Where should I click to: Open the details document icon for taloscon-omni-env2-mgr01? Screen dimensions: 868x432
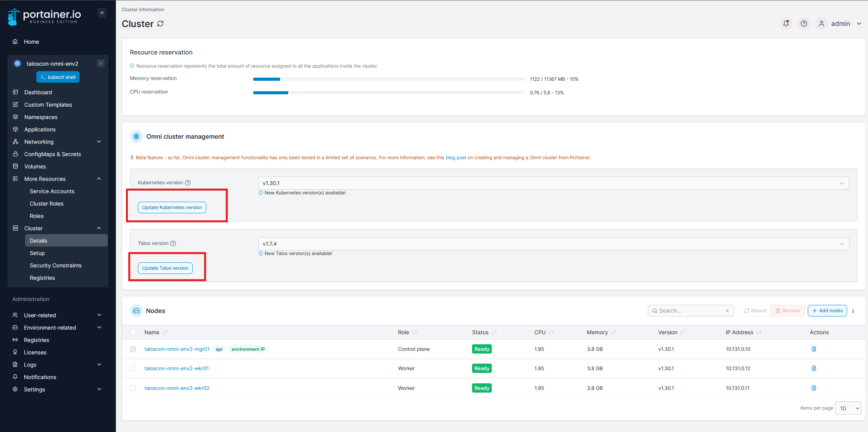pyautogui.click(x=814, y=349)
